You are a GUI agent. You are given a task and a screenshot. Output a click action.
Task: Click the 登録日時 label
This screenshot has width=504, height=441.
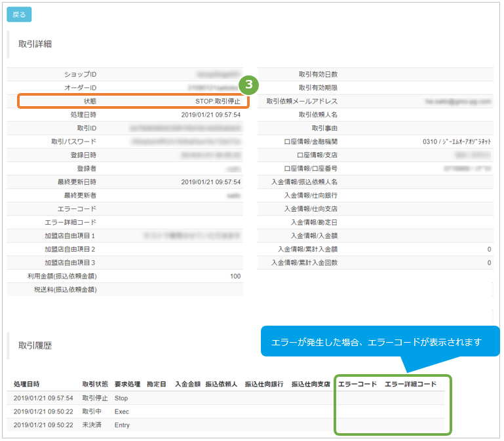pos(83,155)
